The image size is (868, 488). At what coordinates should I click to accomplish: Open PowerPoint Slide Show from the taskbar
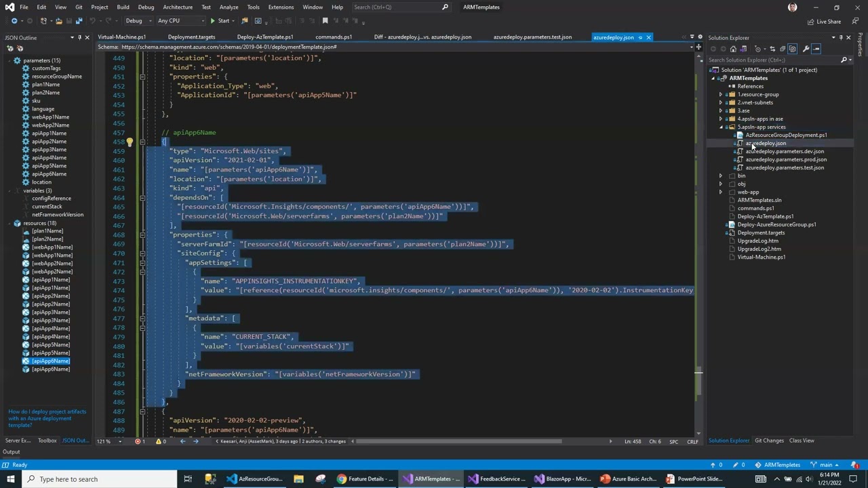click(694, 479)
